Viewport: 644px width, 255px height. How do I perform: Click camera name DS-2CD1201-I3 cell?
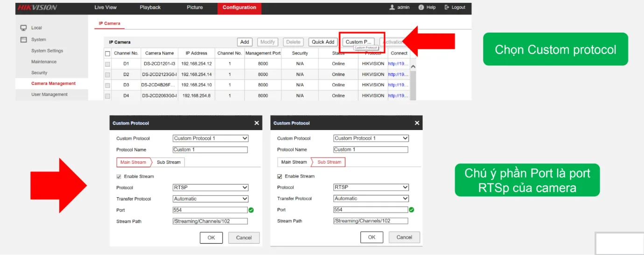click(x=159, y=64)
